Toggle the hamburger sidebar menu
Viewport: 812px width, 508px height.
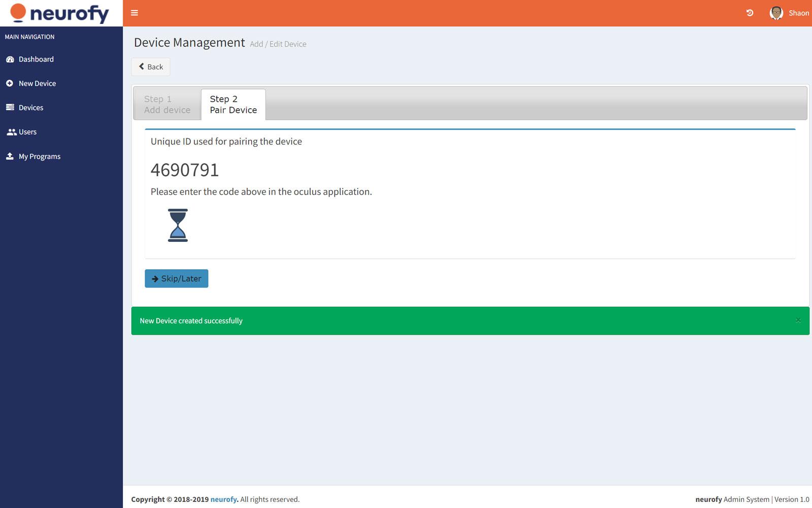[134, 13]
